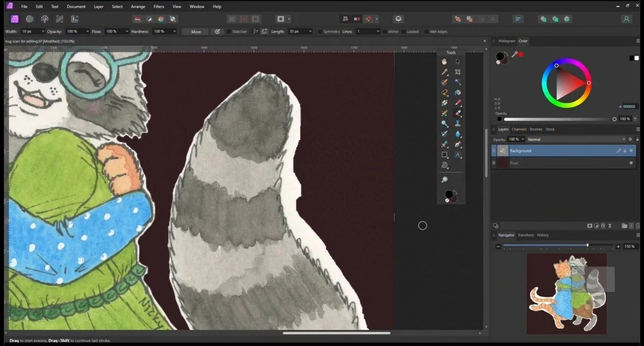This screenshot has height=346, width=644.
Task: Open the Width dropdown
Action: [43, 31]
